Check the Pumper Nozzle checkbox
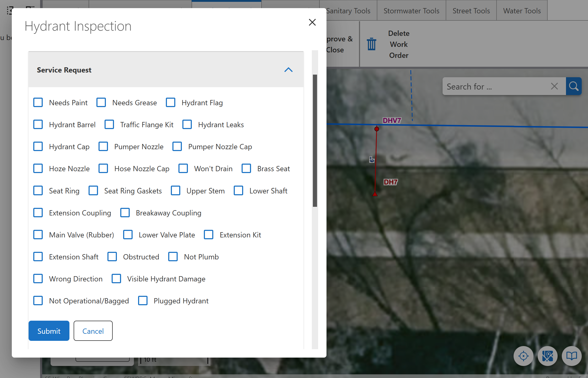Viewport: 588px width, 378px height. tap(103, 146)
